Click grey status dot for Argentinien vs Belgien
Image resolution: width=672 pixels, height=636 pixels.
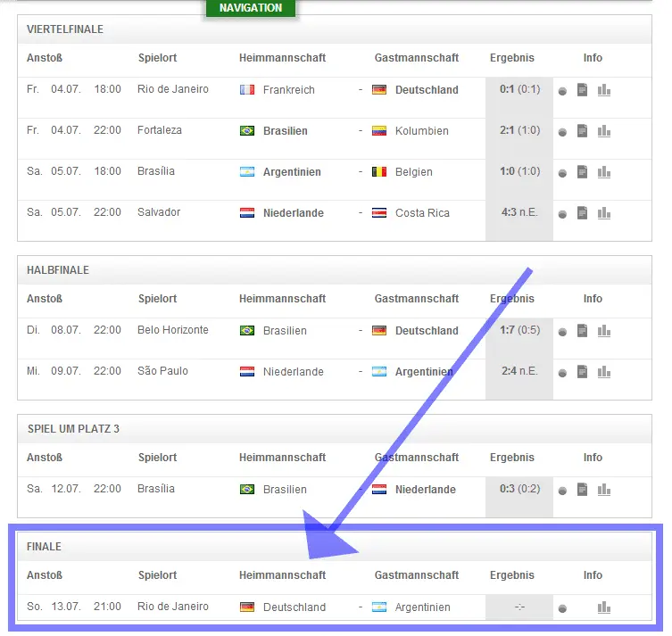(x=562, y=173)
